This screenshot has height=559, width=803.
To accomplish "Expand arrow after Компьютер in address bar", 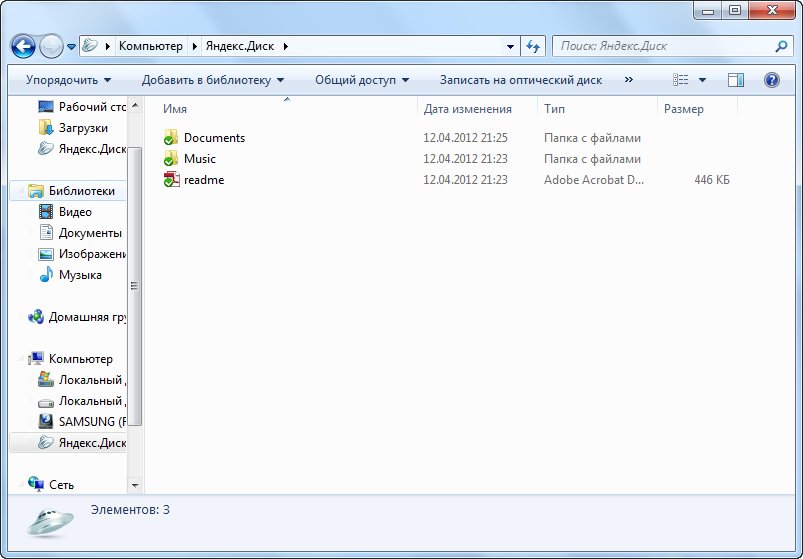I will tap(195, 46).
